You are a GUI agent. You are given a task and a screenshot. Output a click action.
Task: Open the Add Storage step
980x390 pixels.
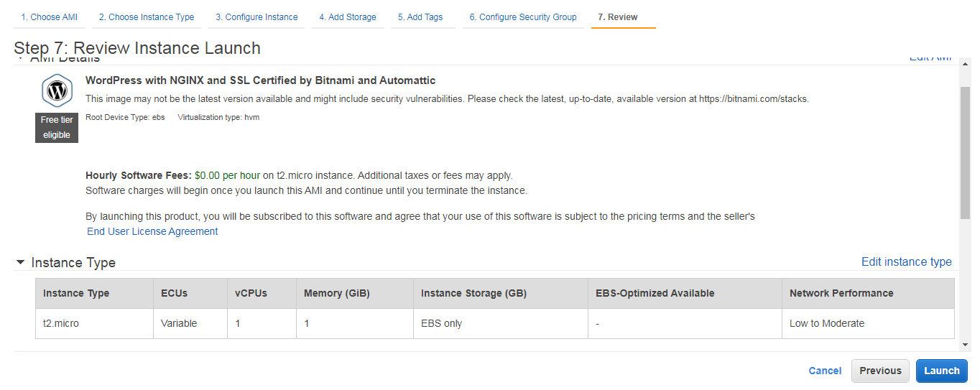[x=348, y=17]
